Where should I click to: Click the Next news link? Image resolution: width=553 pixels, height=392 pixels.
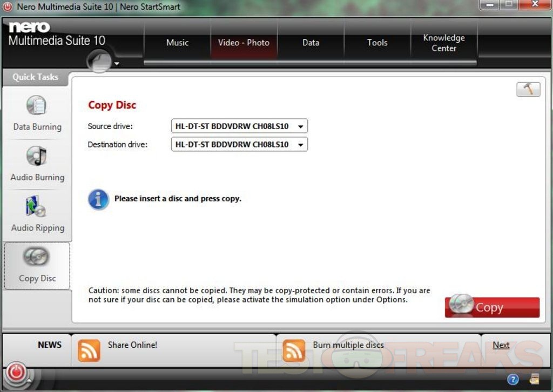501,345
